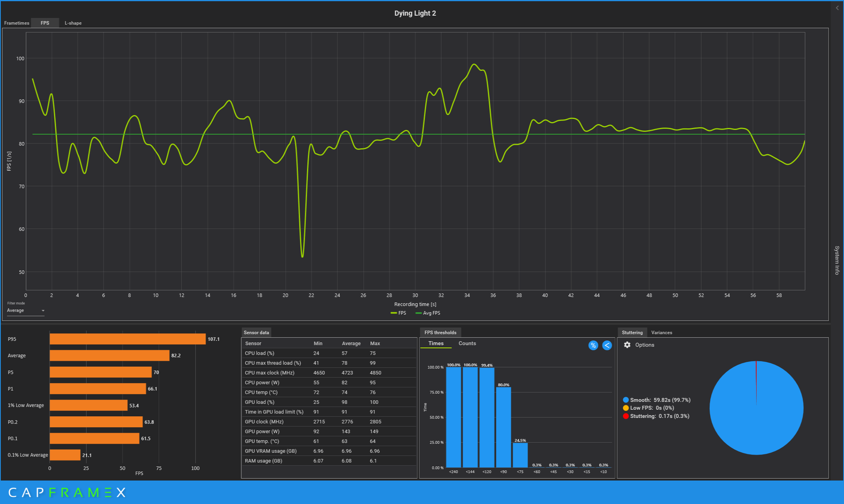Image resolution: width=844 pixels, height=504 pixels.
Task: Collapse the System Info side panel arrow
Action: [x=837, y=8]
